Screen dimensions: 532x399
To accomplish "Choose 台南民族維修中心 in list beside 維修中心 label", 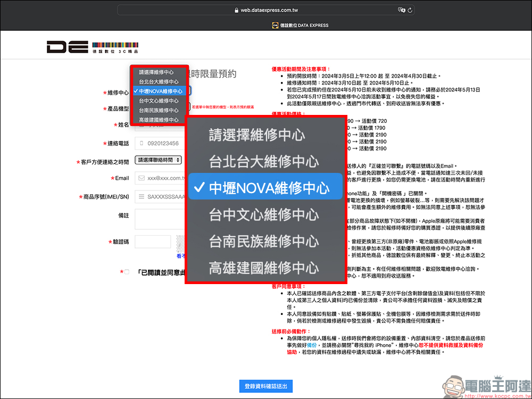I will click(159, 110).
